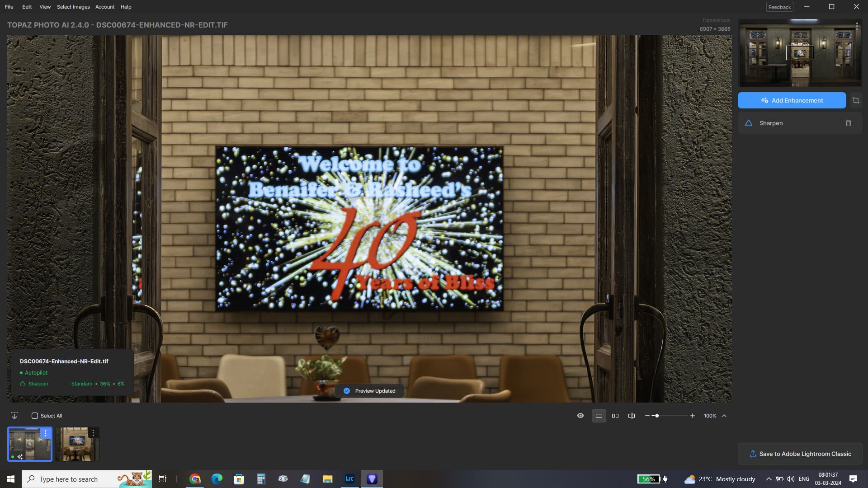Click the import images arrow icon
868x488 pixels.
[x=14, y=416]
